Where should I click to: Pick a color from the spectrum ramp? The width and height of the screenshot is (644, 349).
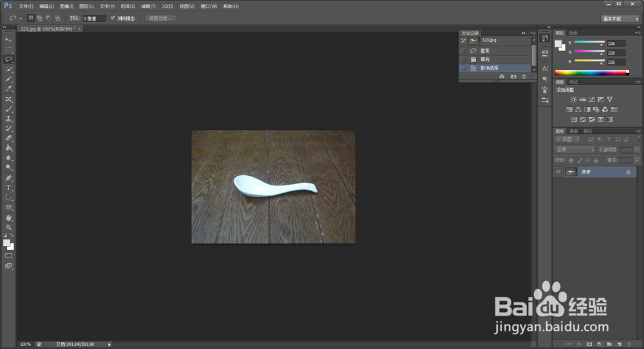tap(592, 73)
